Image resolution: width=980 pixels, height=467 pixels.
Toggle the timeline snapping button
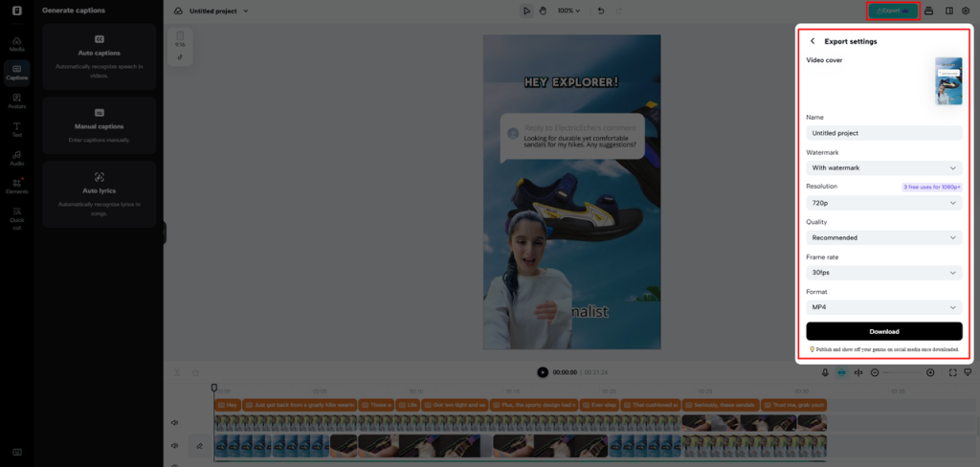[842, 372]
